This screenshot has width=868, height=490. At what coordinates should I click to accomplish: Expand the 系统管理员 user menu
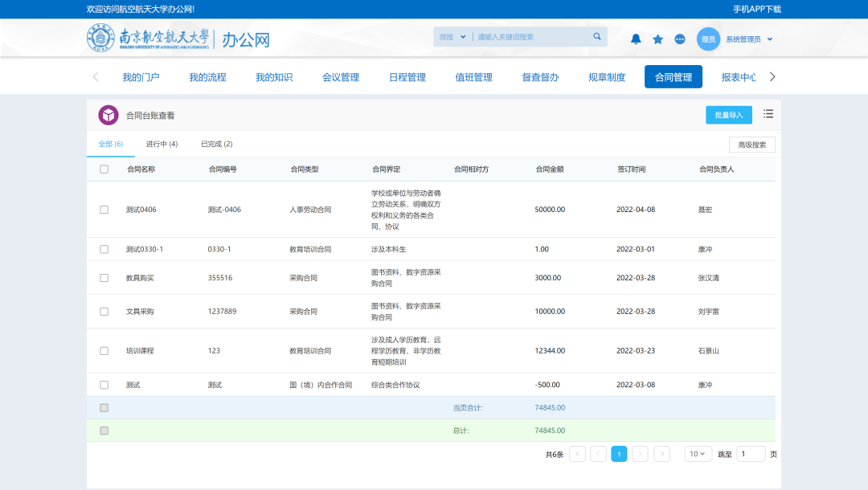point(749,39)
